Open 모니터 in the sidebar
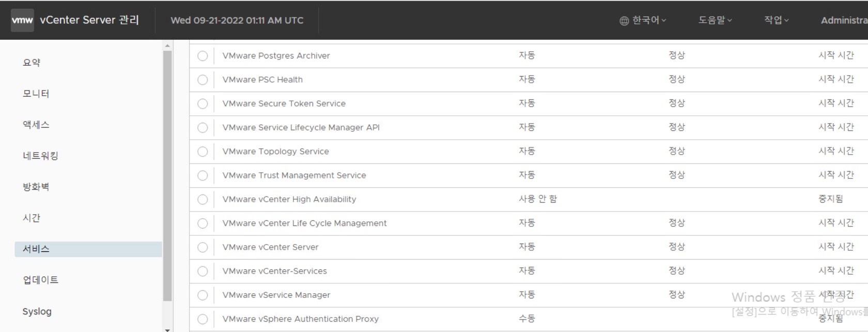This screenshot has width=868, height=332. (36, 94)
